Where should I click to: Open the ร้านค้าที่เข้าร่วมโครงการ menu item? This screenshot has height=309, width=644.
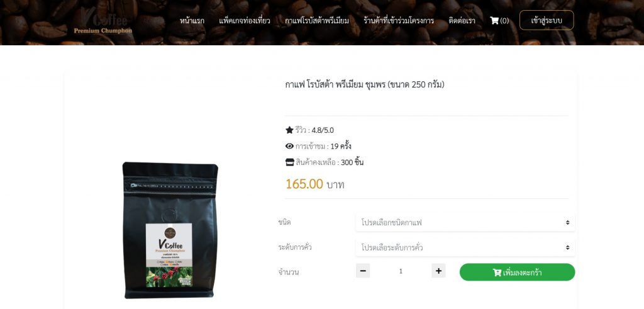click(x=398, y=21)
